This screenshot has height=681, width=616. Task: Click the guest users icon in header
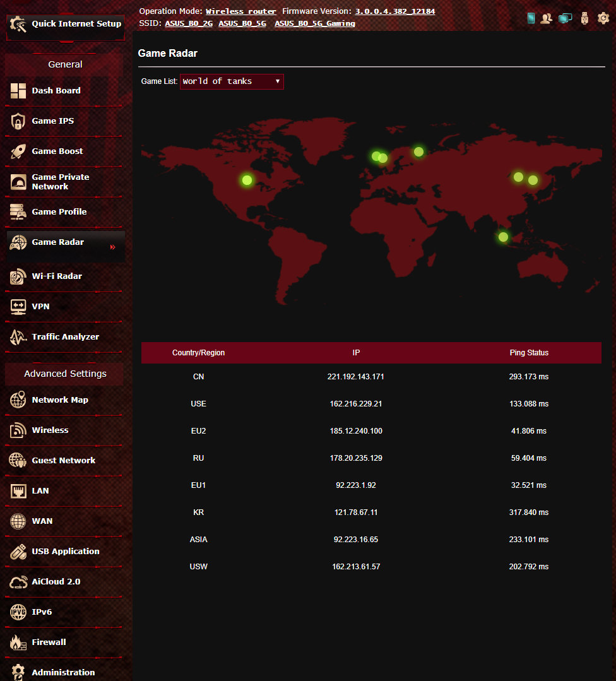547,18
